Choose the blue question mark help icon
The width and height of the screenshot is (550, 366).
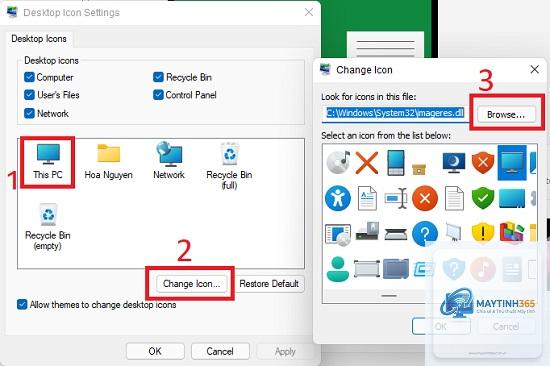coord(425,234)
